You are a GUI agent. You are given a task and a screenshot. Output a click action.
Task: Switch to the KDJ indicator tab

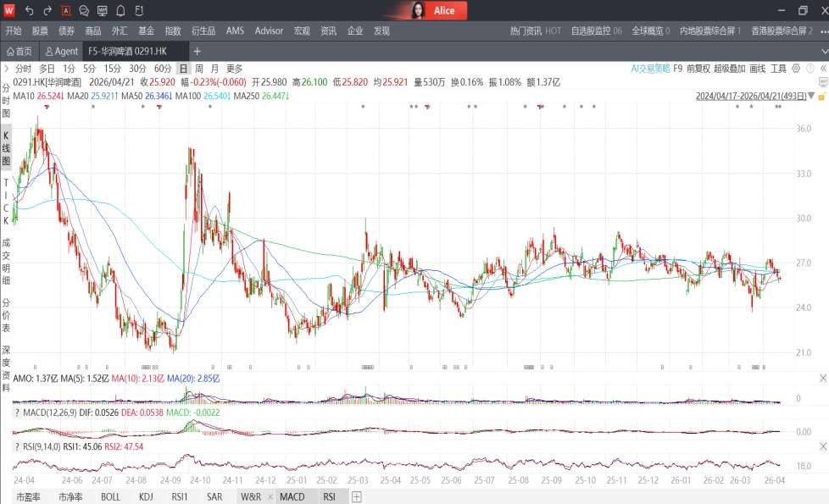pos(147,497)
